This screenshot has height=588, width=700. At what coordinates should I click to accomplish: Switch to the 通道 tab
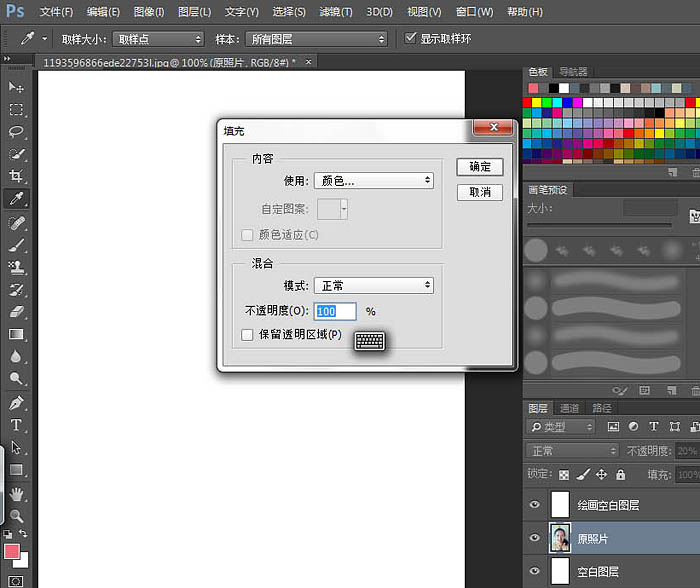(x=569, y=408)
